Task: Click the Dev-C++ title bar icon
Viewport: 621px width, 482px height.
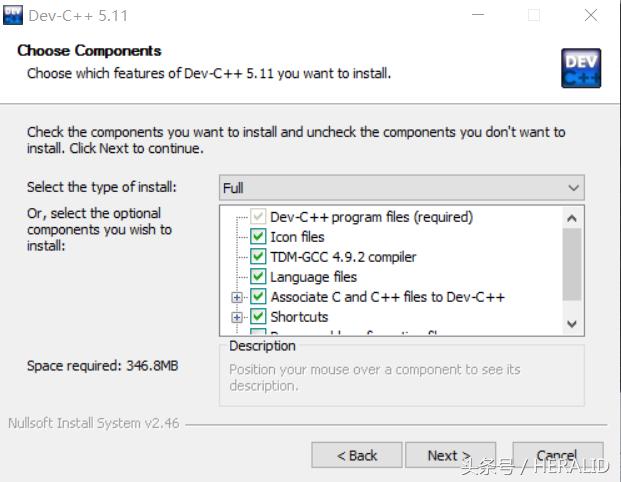Action: click(x=15, y=15)
